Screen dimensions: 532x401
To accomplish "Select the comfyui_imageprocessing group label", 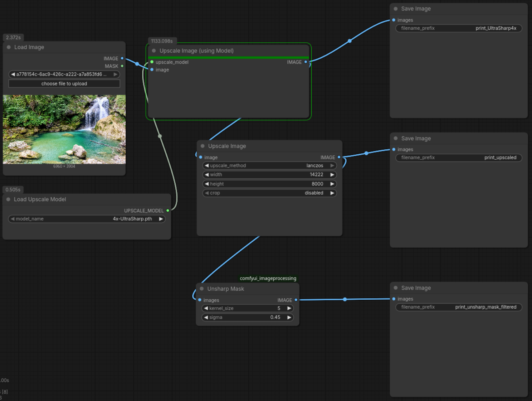I will pos(268,278).
